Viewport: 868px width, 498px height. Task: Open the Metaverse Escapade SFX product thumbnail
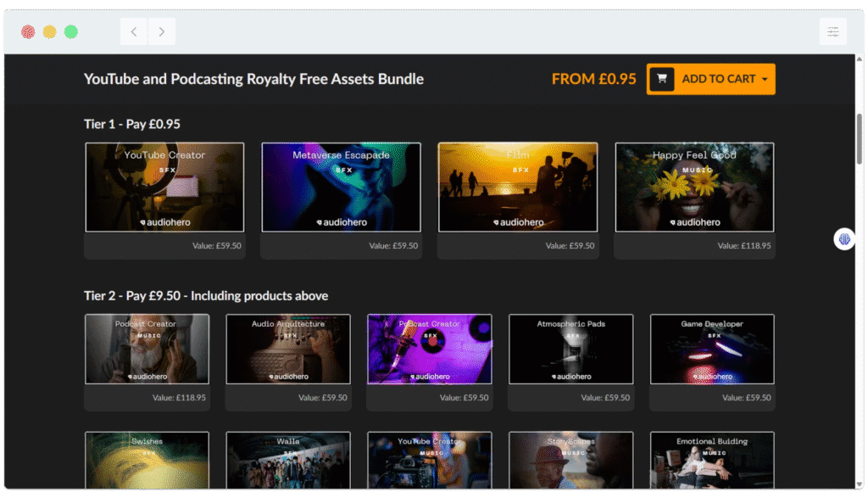tap(341, 187)
